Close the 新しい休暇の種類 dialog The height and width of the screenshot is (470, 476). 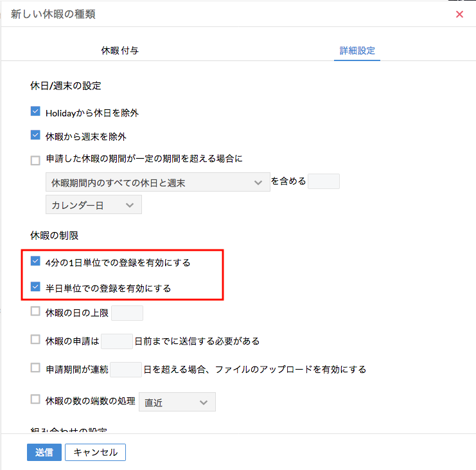pyautogui.click(x=459, y=14)
